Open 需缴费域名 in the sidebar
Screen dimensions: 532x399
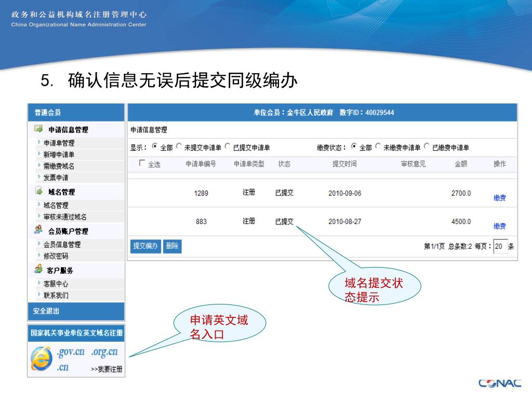point(59,166)
